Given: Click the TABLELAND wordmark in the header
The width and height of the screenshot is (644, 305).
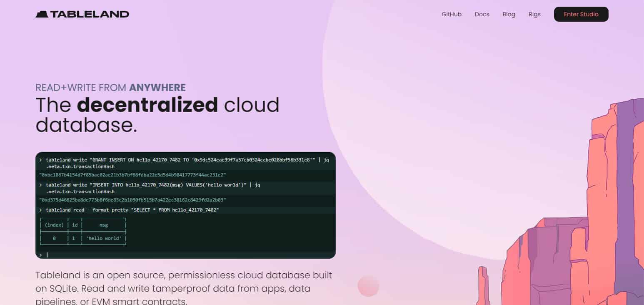Looking at the screenshot, I should tap(90, 14).
